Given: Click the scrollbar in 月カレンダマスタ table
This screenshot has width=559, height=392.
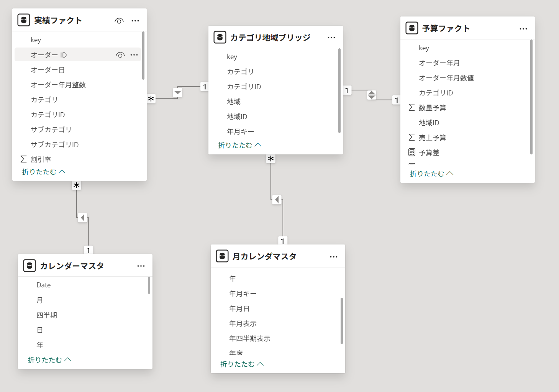Looking at the screenshot, I should point(341,321).
